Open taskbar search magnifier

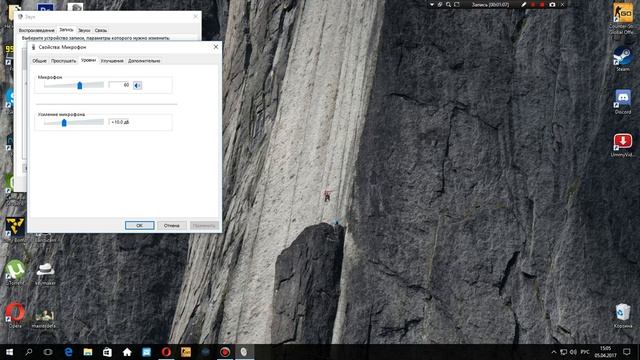point(29,352)
